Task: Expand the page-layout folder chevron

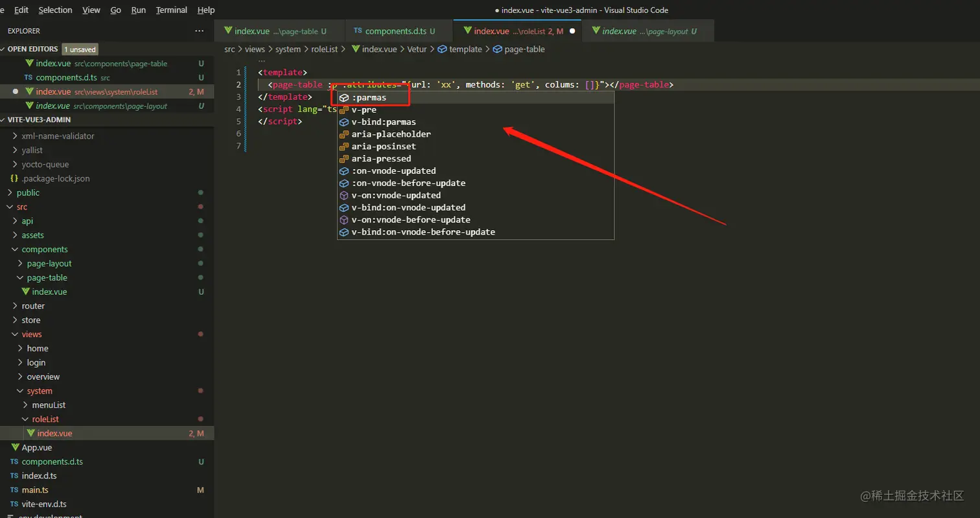Action: pyautogui.click(x=20, y=264)
